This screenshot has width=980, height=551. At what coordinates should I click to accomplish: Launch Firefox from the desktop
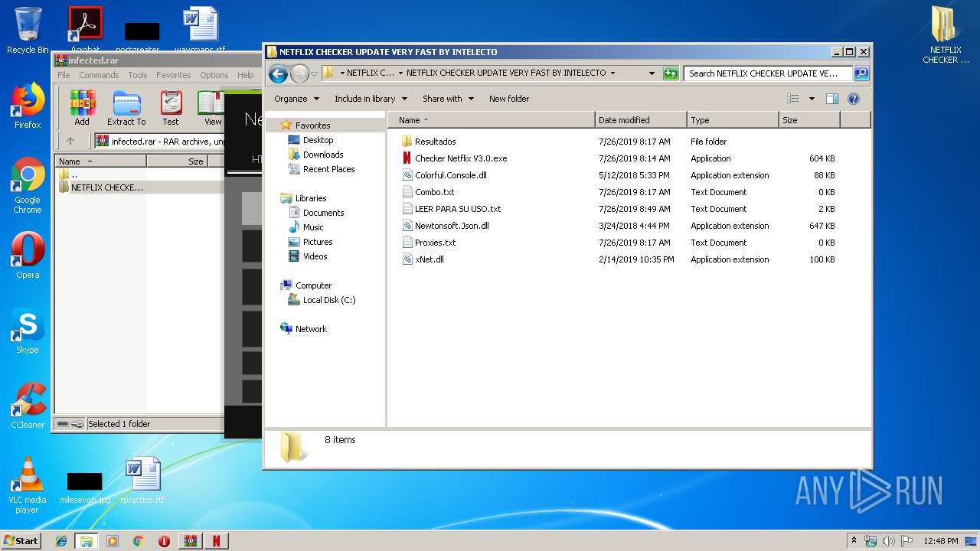(x=28, y=106)
